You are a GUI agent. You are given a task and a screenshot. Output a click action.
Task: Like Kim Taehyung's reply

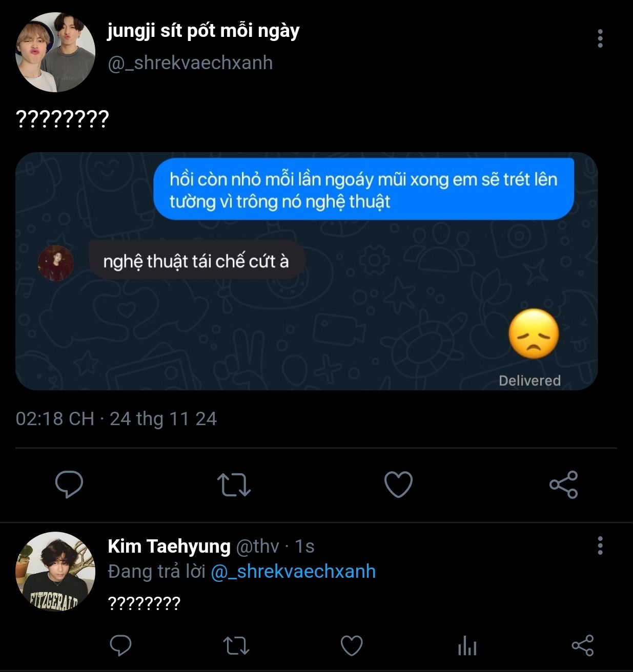[x=352, y=646]
